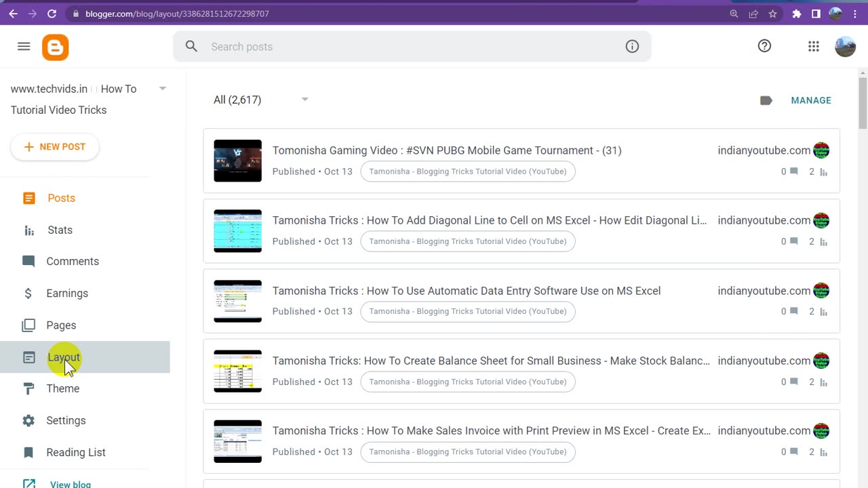Open the View blog link

pos(71,484)
